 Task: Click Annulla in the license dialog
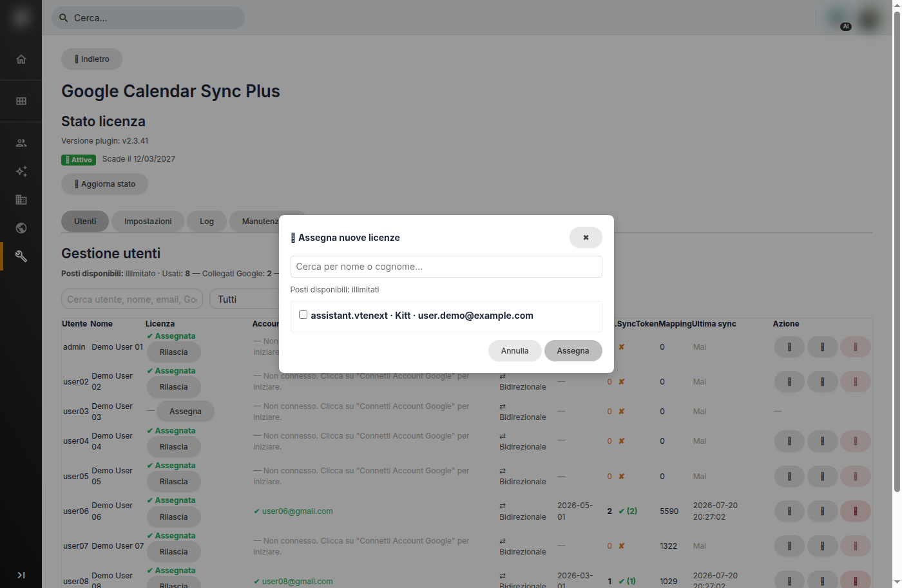point(515,351)
